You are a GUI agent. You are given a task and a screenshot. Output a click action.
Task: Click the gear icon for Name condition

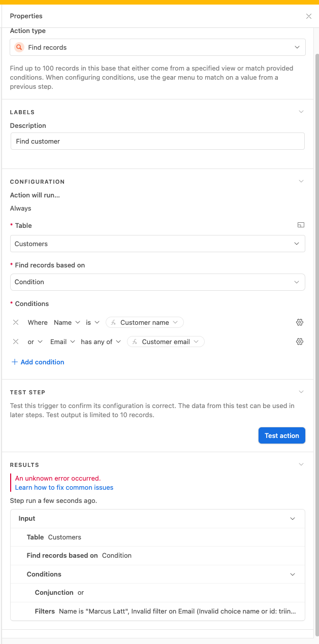click(300, 322)
